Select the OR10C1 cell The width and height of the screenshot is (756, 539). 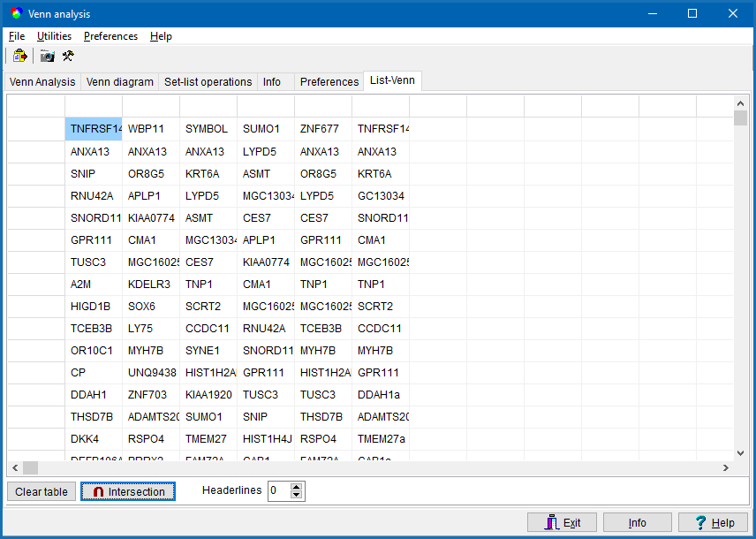point(94,351)
